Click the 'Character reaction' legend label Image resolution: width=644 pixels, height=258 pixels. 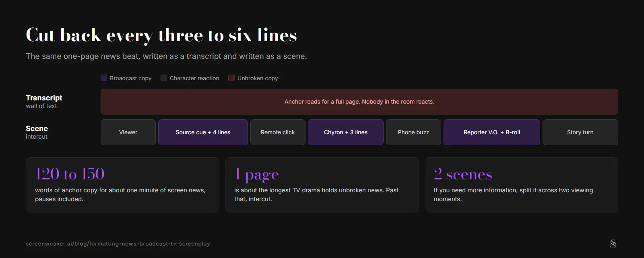click(194, 78)
